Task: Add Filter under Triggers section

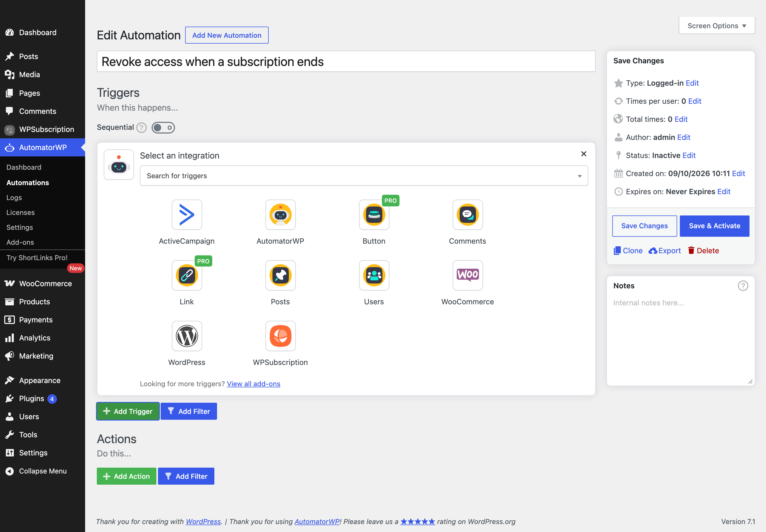Action: click(x=189, y=411)
